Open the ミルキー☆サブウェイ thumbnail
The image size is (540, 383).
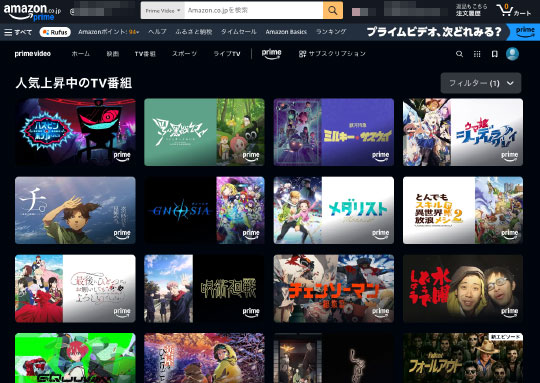coord(334,132)
